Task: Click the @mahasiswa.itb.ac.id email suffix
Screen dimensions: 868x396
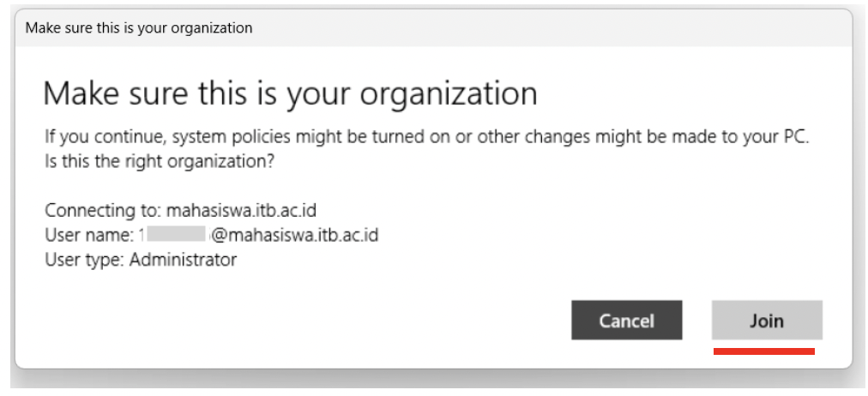Action: click(x=295, y=235)
